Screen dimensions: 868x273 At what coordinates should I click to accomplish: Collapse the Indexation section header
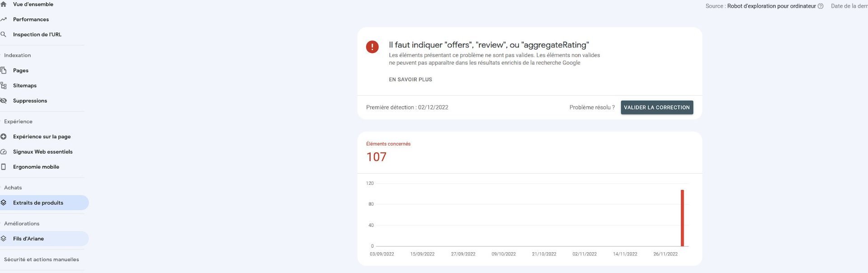[x=18, y=56]
